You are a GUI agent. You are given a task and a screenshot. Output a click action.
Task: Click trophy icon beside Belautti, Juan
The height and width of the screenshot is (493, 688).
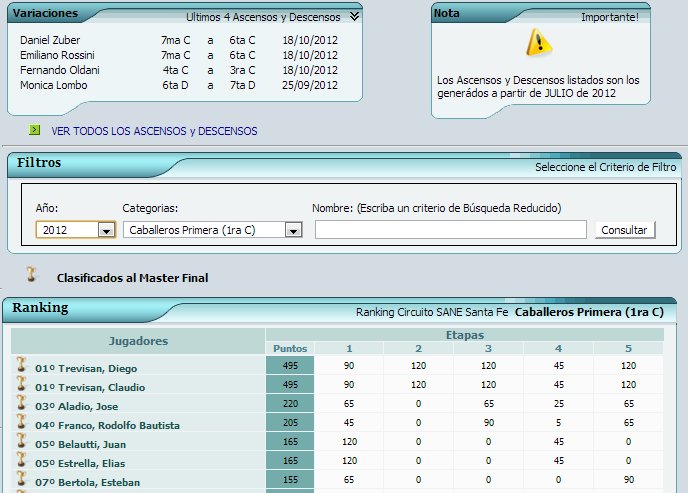tap(20, 443)
